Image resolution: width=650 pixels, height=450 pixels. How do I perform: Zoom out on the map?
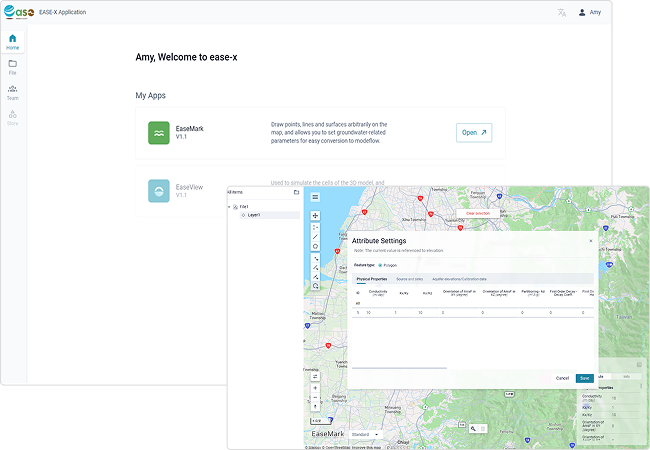[x=315, y=397]
